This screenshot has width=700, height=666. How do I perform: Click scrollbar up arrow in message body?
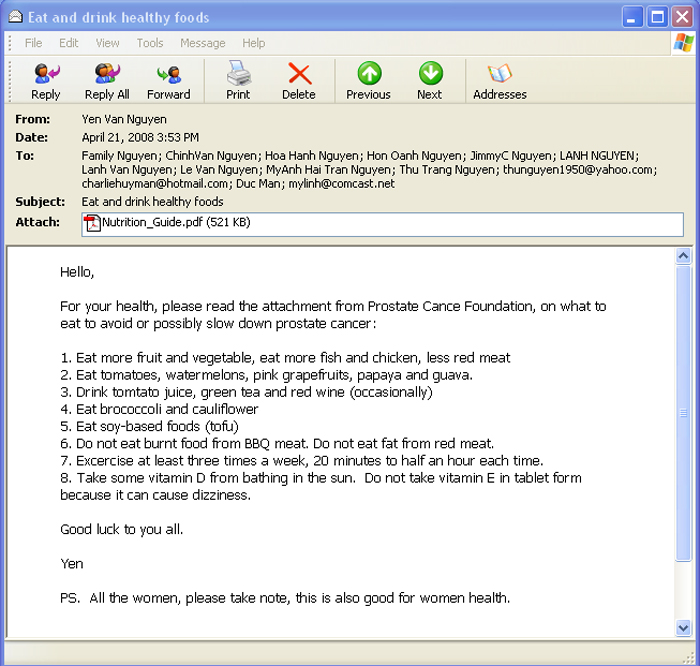[x=683, y=255]
